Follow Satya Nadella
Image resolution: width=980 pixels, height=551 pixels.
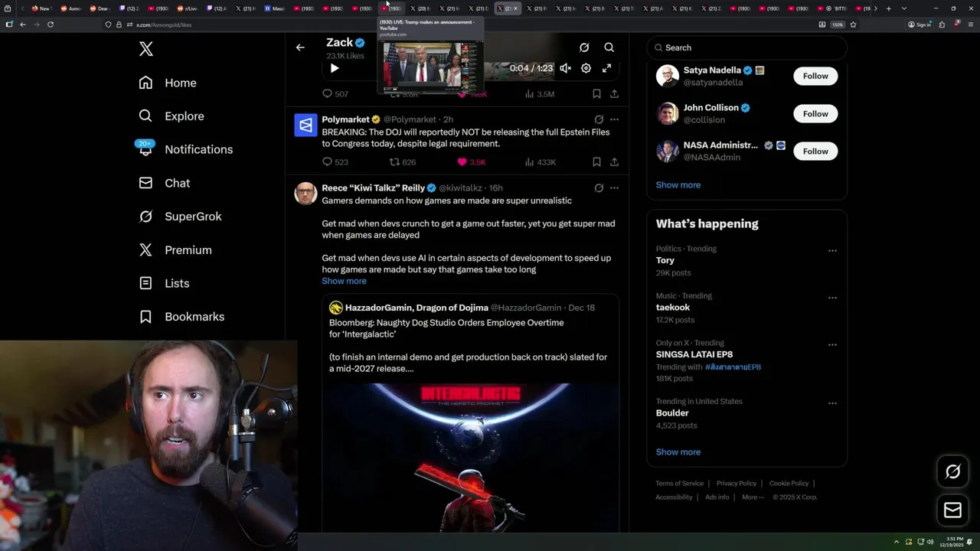coord(815,76)
